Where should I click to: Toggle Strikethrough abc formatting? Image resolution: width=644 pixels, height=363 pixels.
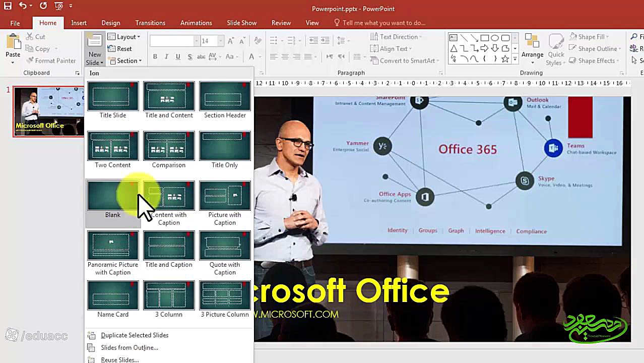[x=201, y=56]
